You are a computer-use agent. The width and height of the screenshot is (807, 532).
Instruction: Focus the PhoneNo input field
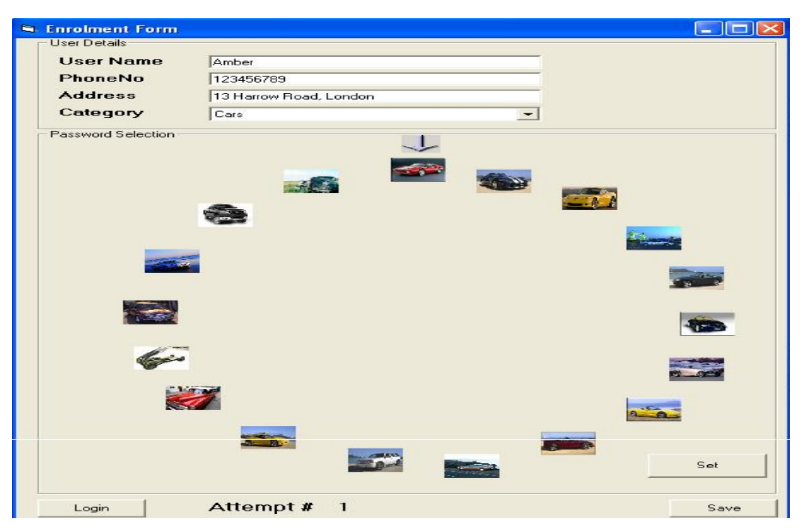[374, 79]
